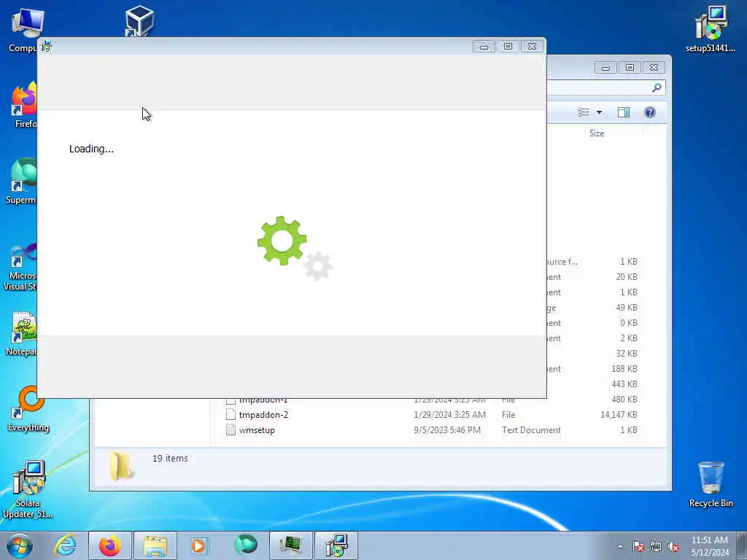This screenshot has height=560, width=747.
Task: Click the 188 KB size cell
Action: [x=624, y=369]
